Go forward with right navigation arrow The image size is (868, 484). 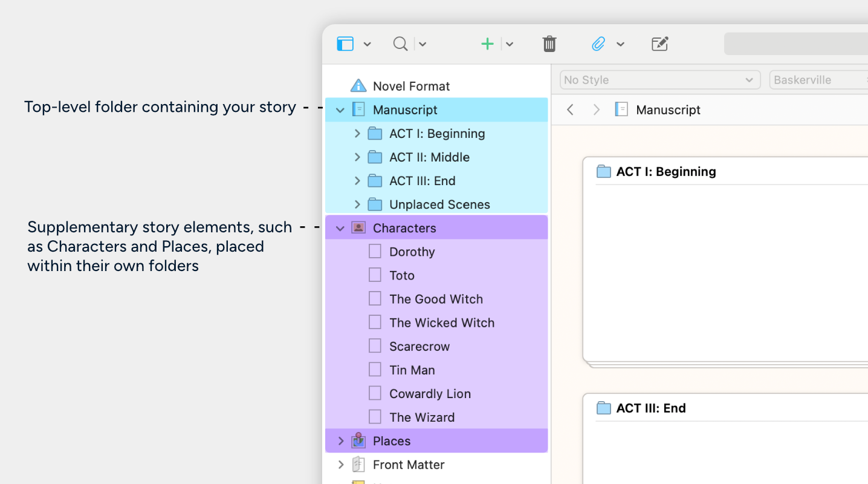(597, 110)
